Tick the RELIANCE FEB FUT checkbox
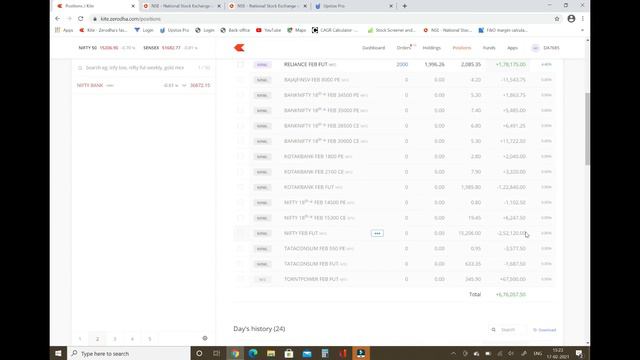The height and width of the screenshot is (360, 640). [x=240, y=64]
